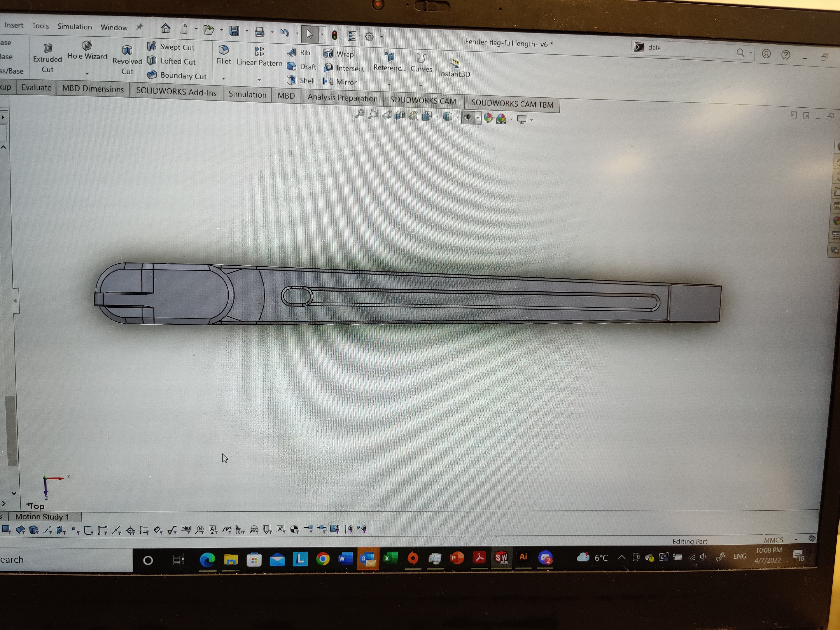Toggle Hide/Show Items eye icon

[x=468, y=118]
